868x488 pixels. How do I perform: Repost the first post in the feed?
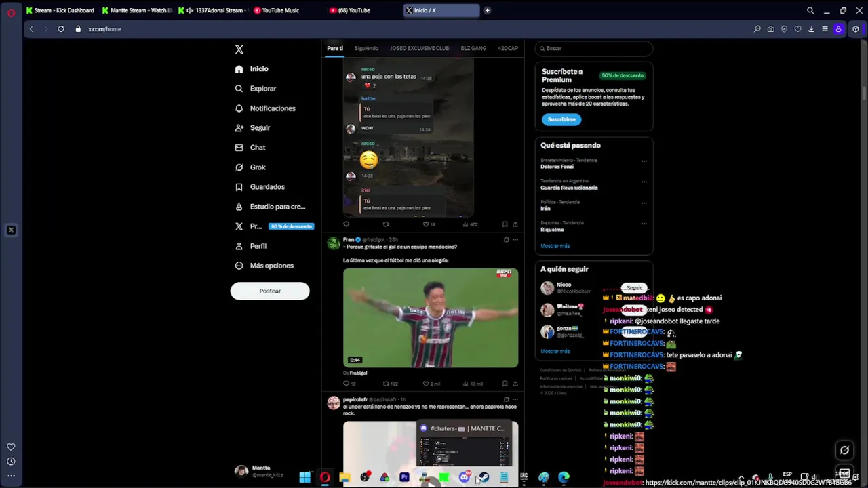[386, 224]
